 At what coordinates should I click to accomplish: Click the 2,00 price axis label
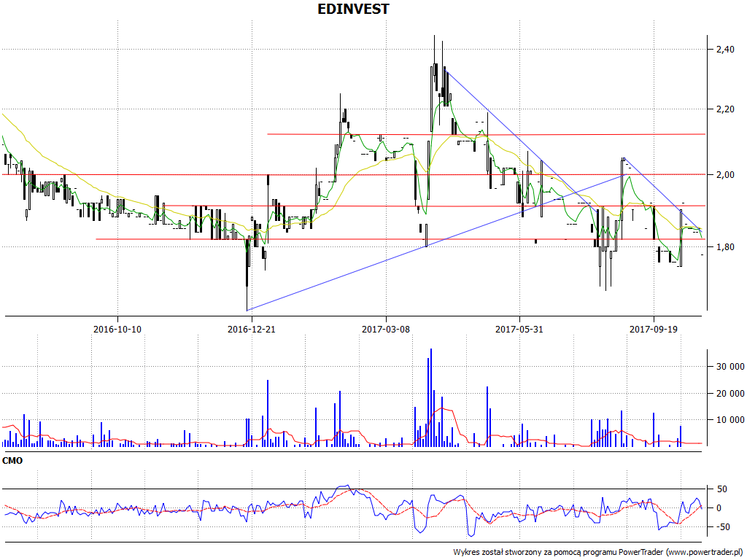tap(725, 175)
